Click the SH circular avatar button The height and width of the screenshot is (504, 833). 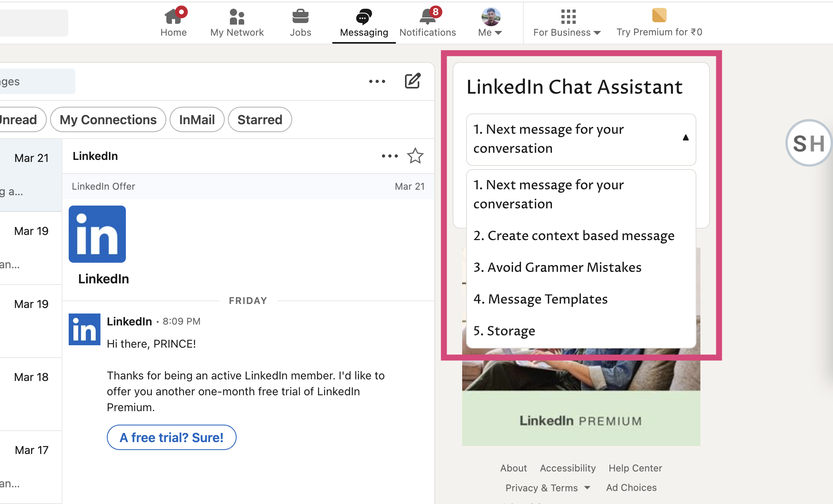click(x=809, y=143)
